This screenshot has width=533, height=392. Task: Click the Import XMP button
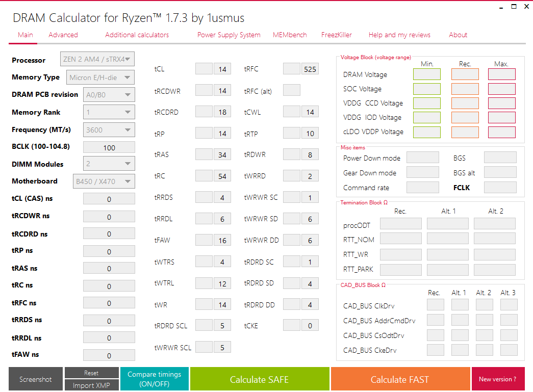click(91, 385)
